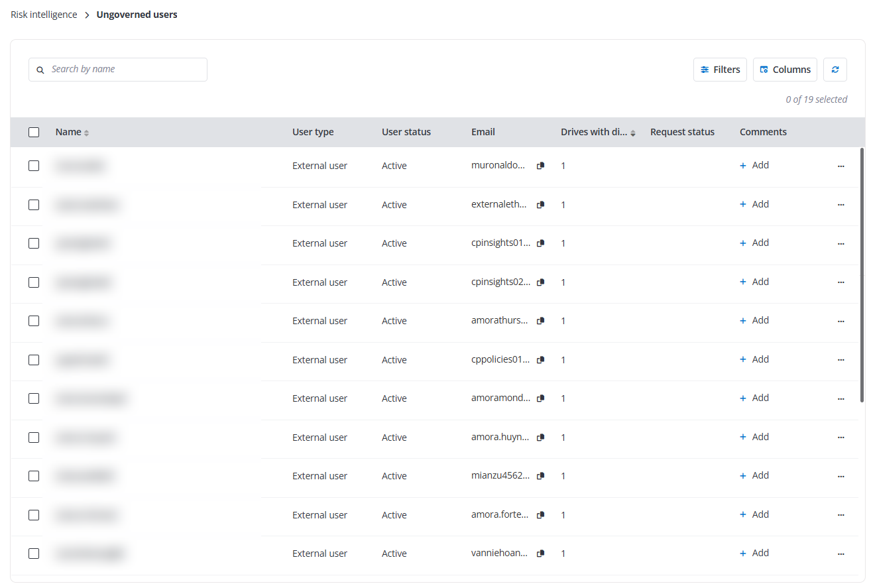Select checkbox for externaleth user row
Viewport: 869px width, 588px height.
coord(34,205)
